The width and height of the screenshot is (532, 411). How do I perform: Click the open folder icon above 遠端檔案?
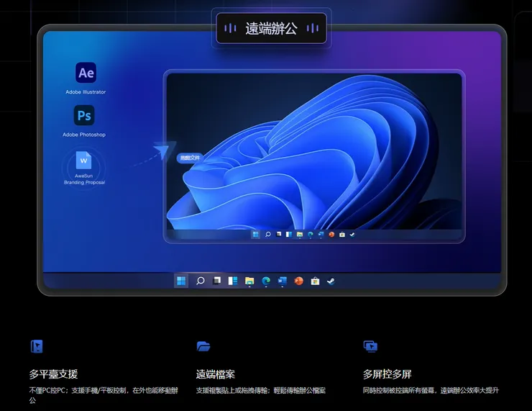click(203, 346)
